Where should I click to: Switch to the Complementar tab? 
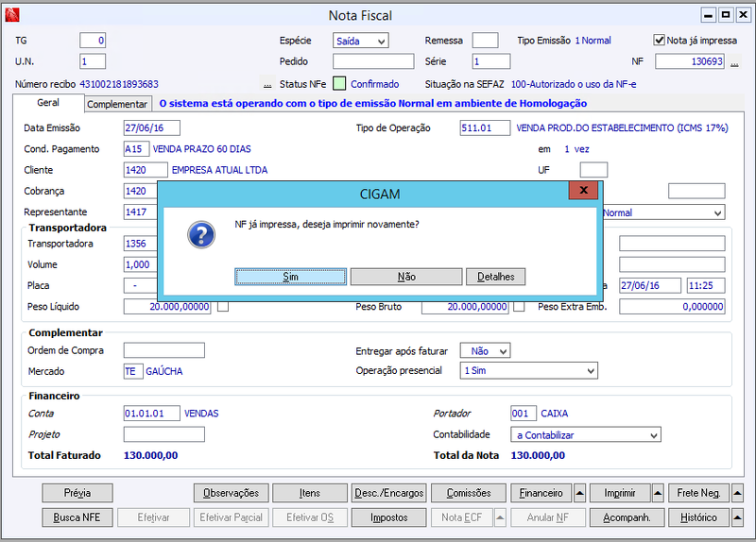click(x=117, y=104)
